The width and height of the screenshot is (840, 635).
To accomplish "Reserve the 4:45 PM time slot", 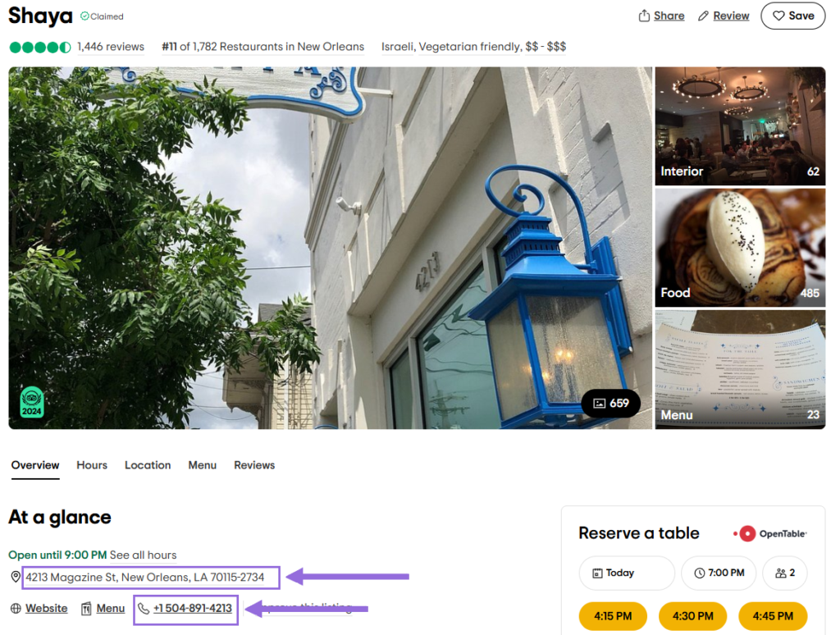I will 773,616.
